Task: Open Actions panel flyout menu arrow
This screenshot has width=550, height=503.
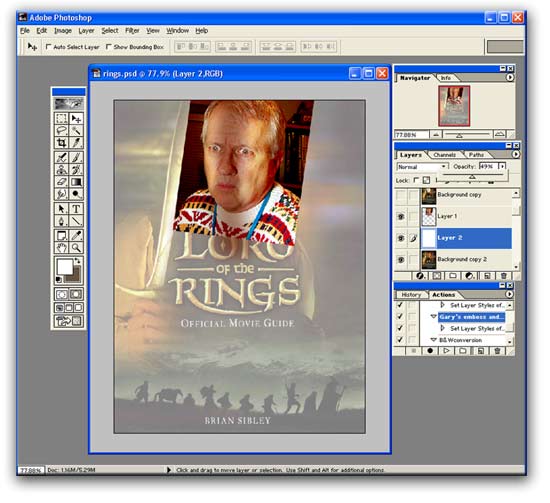Action: coord(509,294)
